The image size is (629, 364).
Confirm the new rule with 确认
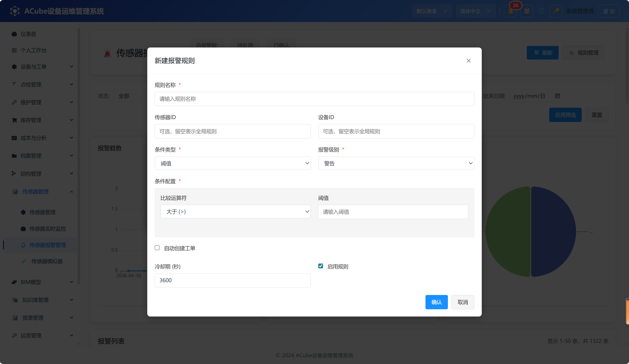pyautogui.click(x=436, y=302)
